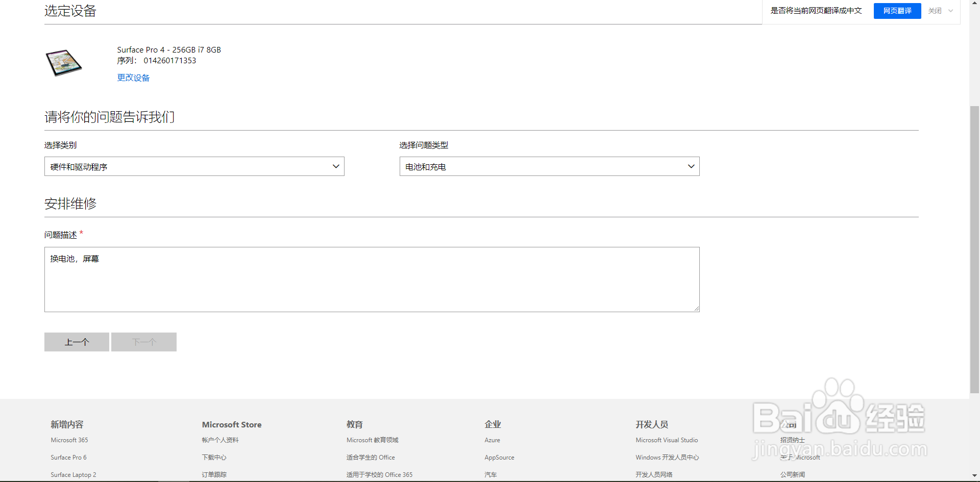Open 适合学生的 Office footer link
980x482 pixels.
tap(371, 457)
